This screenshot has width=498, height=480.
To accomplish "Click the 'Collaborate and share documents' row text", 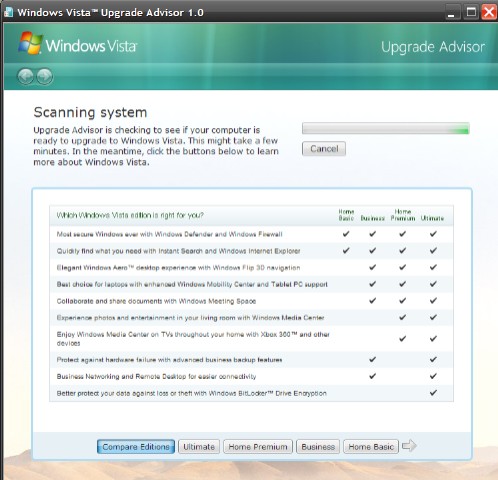I will click(x=156, y=301).
